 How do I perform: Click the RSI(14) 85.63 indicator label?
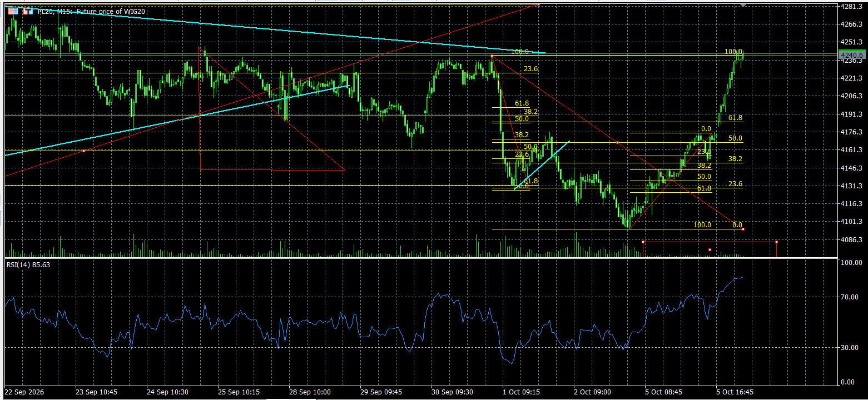click(28, 264)
